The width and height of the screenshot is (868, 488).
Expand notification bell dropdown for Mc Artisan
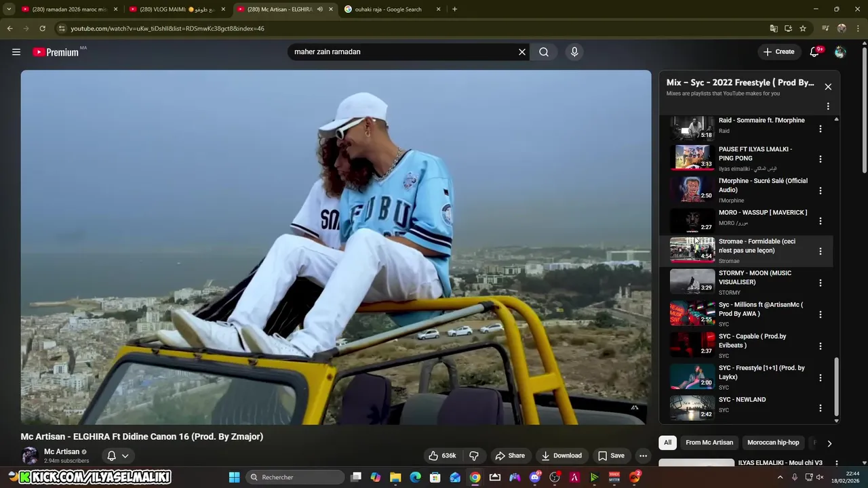(x=118, y=455)
